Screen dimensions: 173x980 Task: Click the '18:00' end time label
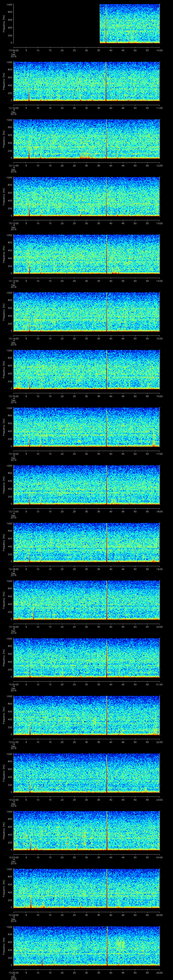[160, 511]
